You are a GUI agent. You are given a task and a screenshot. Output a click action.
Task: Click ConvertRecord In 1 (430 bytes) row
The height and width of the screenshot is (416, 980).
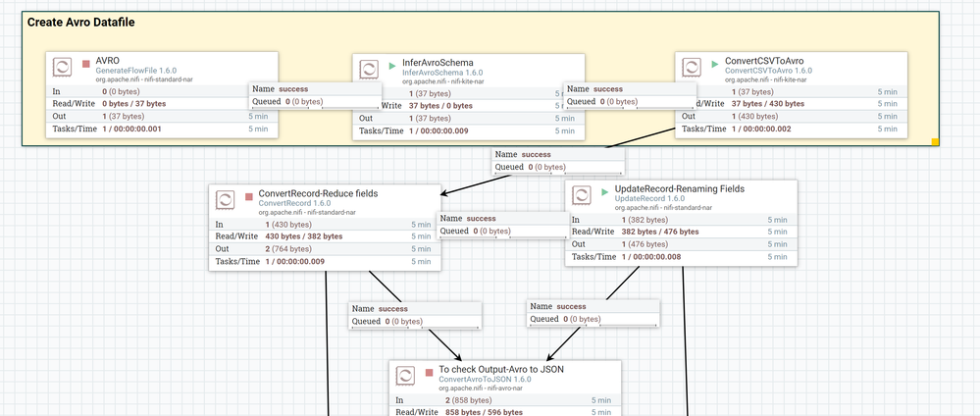tap(325, 224)
